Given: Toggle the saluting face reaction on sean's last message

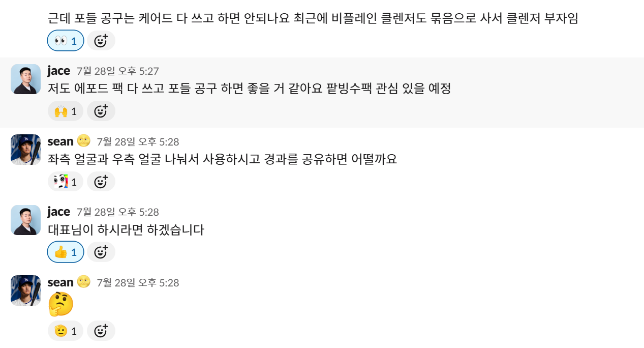Looking at the screenshot, I should tap(65, 330).
